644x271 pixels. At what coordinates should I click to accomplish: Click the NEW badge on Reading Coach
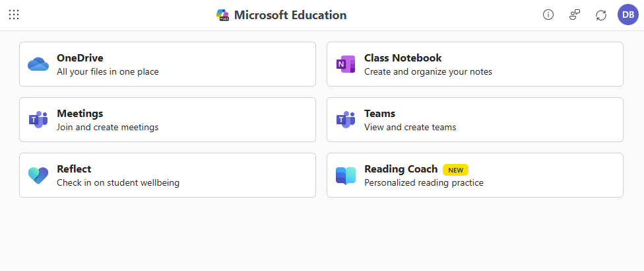click(x=455, y=169)
